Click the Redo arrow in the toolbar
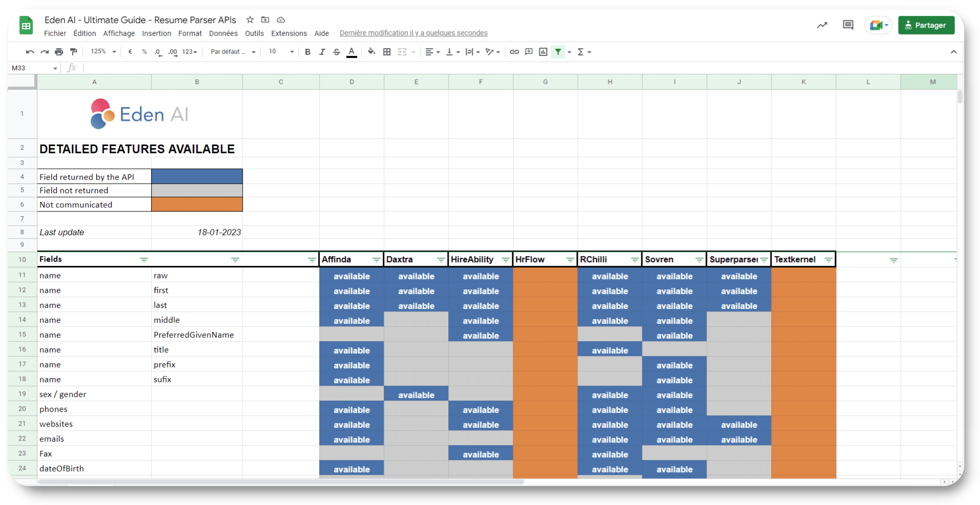This screenshot has height=505, width=980. tap(45, 52)
